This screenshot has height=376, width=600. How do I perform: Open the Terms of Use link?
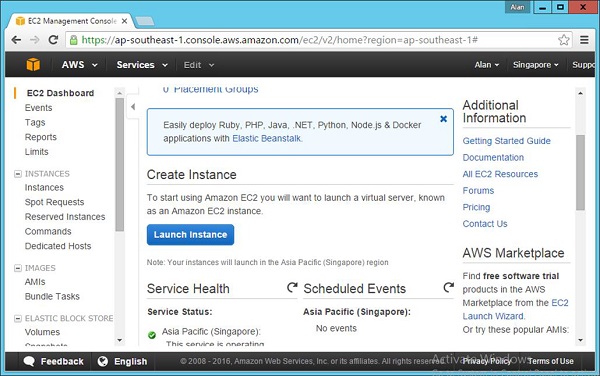tap(551, 361)
